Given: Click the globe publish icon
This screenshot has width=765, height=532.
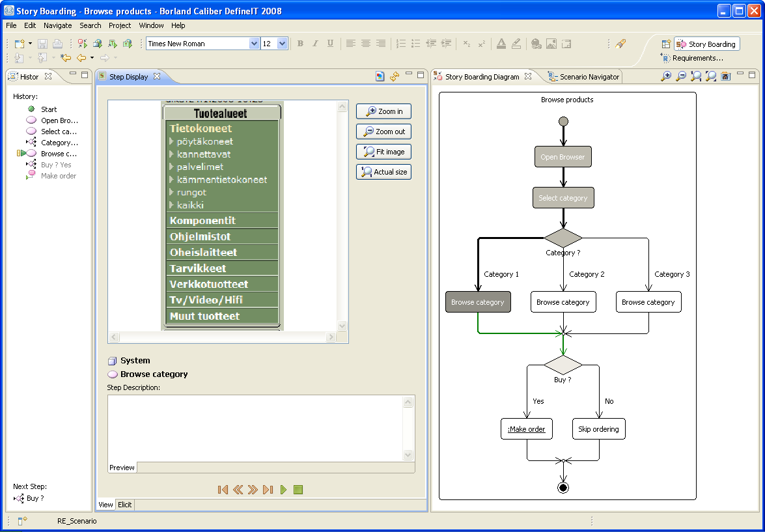Looking at the screenshot, I should pos(98,44).
